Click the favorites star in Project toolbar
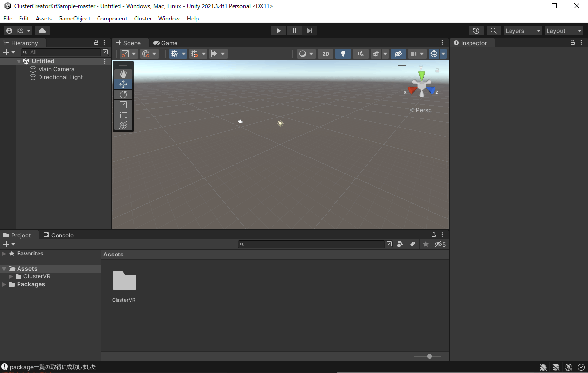Image resolution: width=588 pixels, height=373 pixels. pyautogui.click(x=425, y=244)
